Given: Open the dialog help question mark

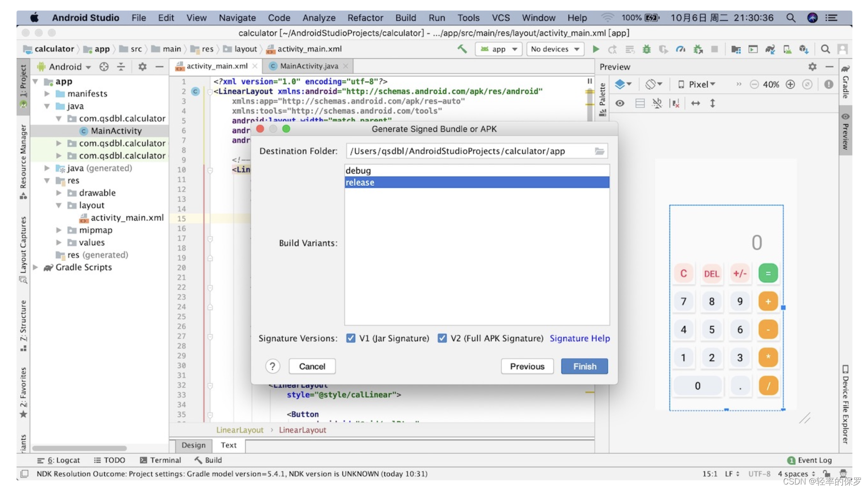Looking at the screenshot, I should coord(272,366).
